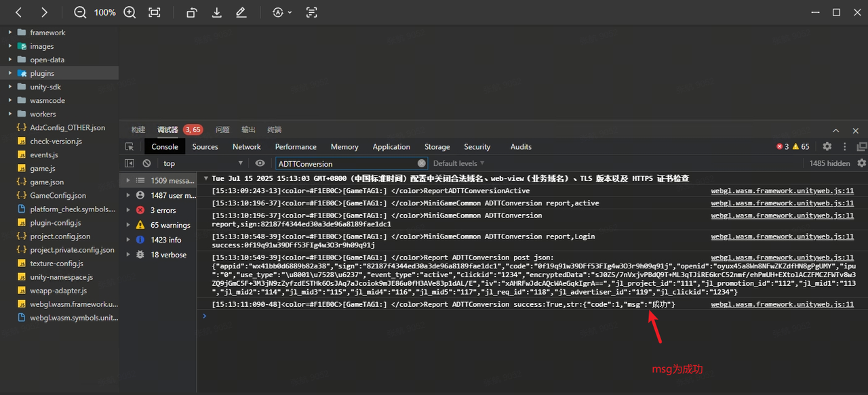Clear the ADTTConversion filter text
Screen dimensions: 868x395
tap(422, 163)
